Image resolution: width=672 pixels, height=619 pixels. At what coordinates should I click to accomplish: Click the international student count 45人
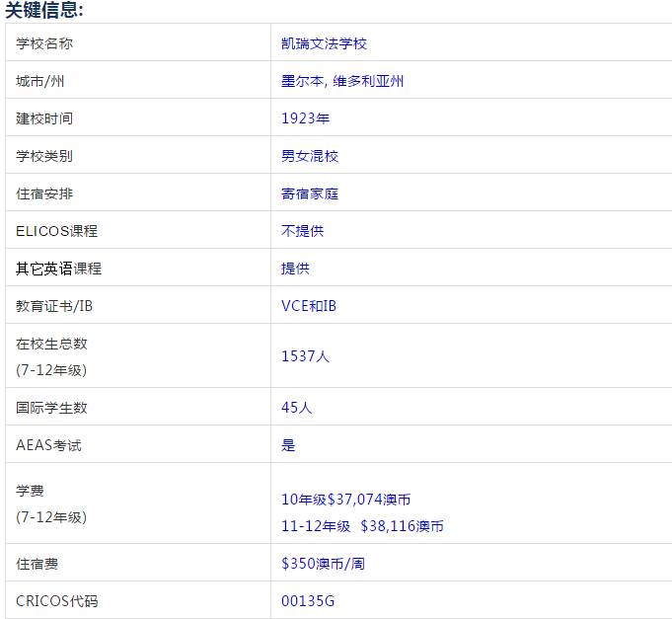coord(296,408)
